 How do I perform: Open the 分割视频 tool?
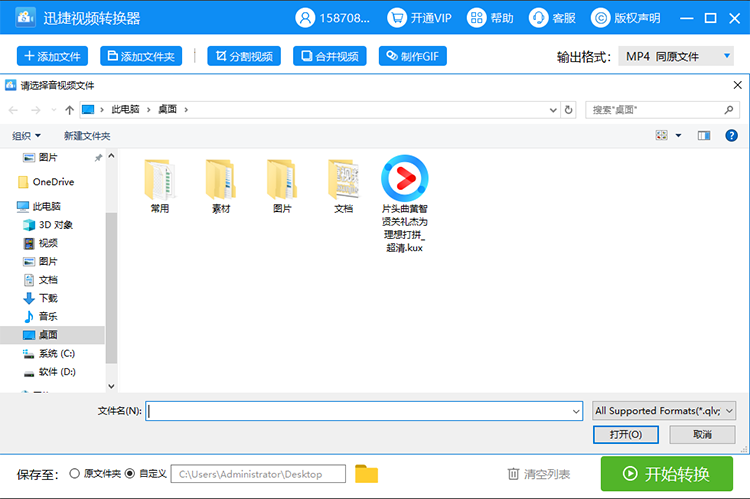coord(244,56)
